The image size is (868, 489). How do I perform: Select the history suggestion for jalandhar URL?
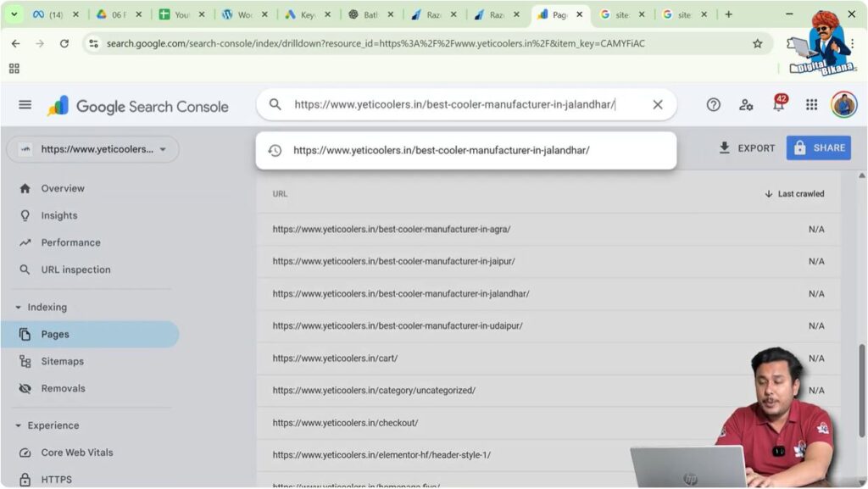[x=465, y=151]
